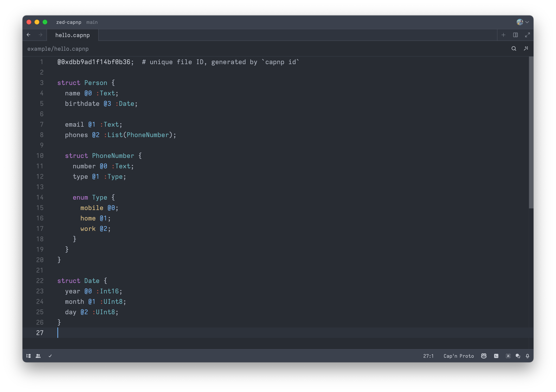Click the word Person on line 3
Screen dimensions: 556x392
coord(96,83)
